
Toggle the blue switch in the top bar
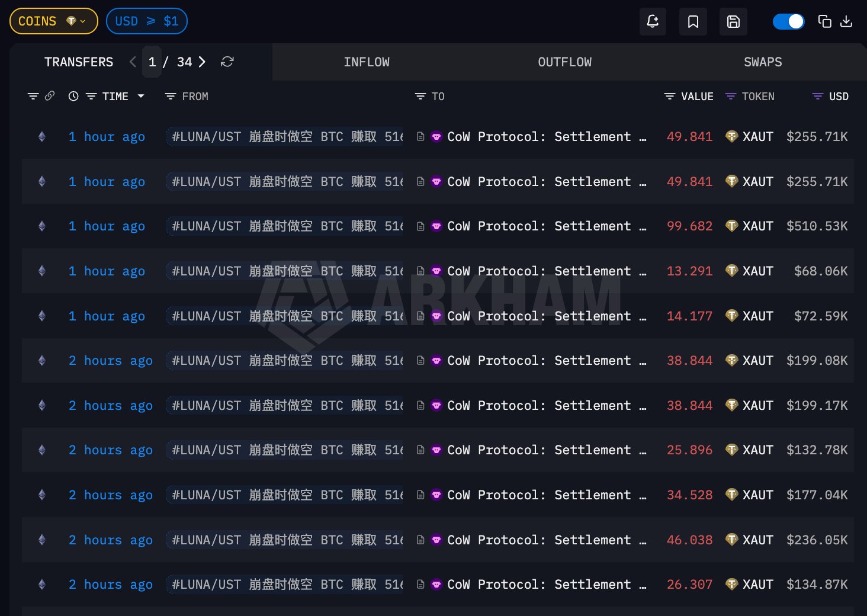click(788, 22)
